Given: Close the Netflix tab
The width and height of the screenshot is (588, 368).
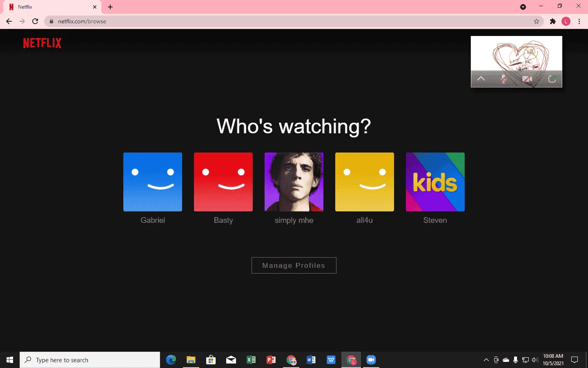Looking at the screenshot, I should click(95, 7).
